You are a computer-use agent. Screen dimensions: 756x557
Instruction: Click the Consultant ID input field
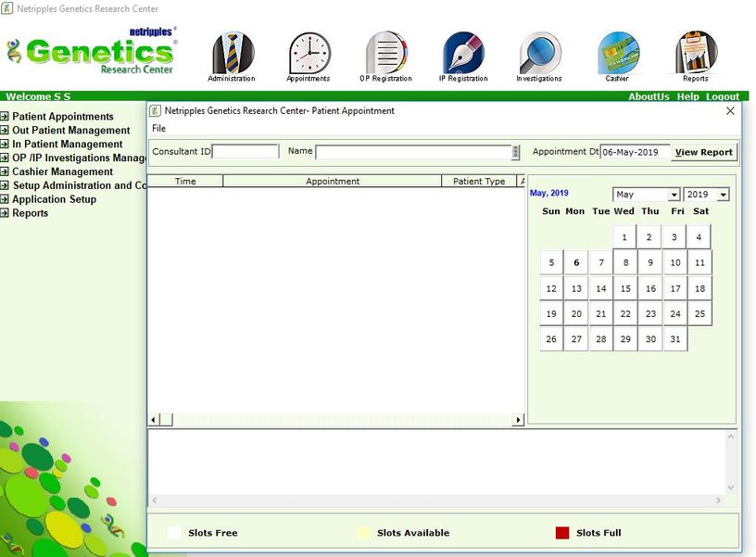point(246,151)
